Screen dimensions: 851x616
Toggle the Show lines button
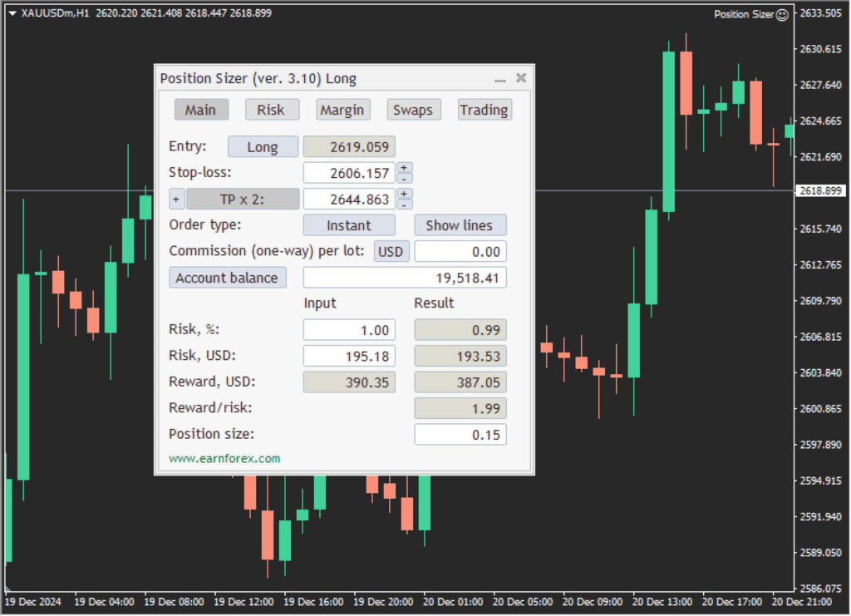tap(460, 225)
